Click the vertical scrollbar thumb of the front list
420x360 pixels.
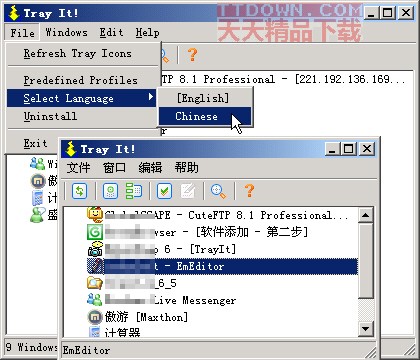365,261
